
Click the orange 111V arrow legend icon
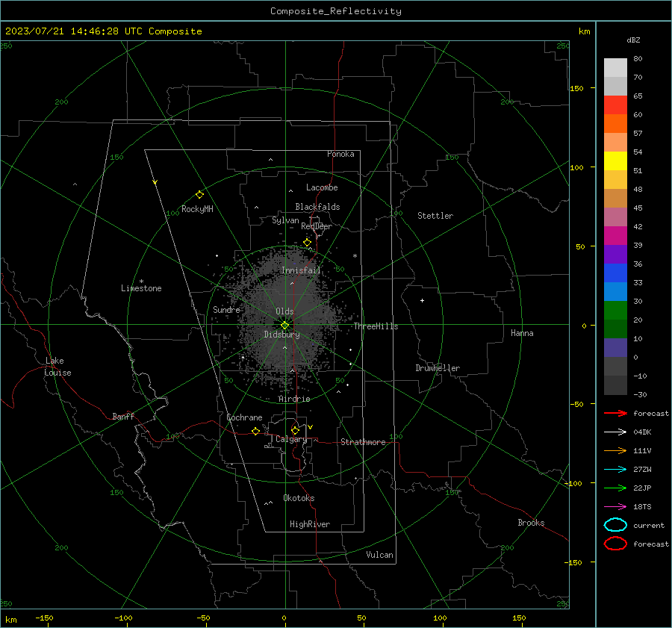click(x=615, y=450)
